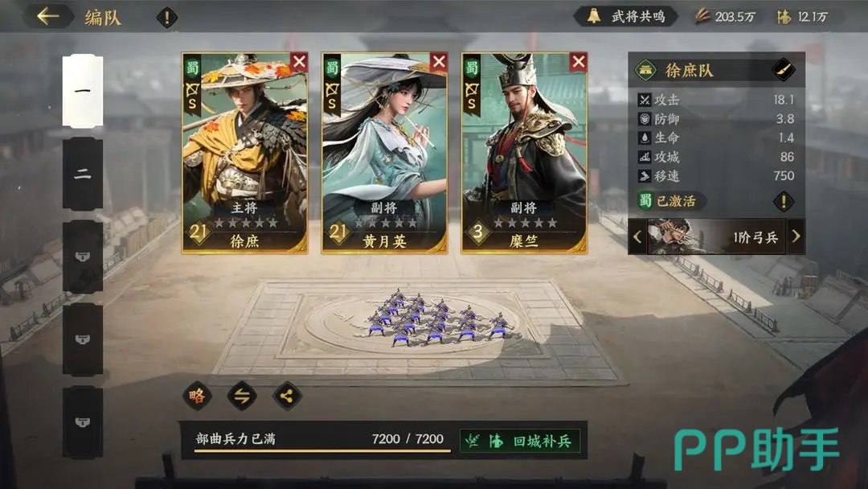Switch to team slot 二 tab
The width and height of the screenshot is (868, 489).
coord(83,174)
